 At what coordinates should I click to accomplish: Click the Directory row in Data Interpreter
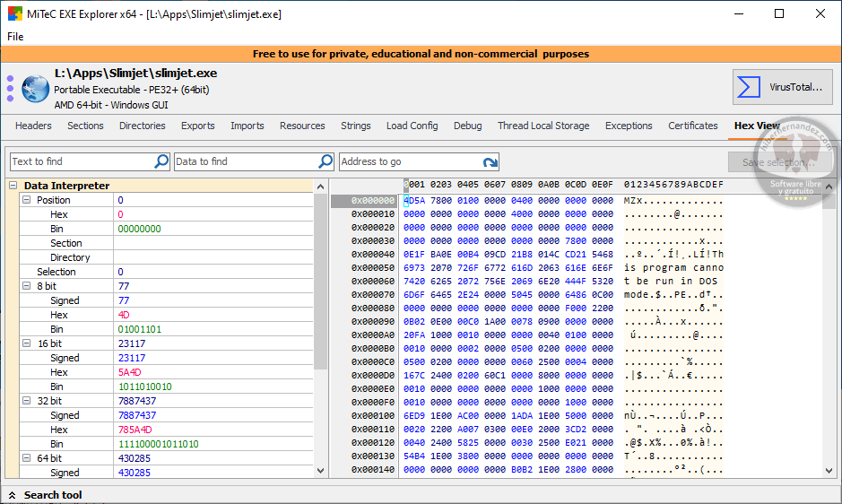point(167,257)
